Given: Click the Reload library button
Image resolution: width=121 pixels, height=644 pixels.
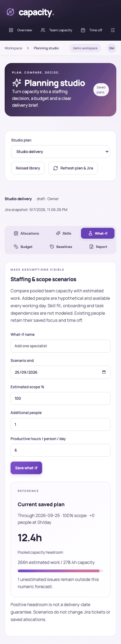Looking at the screenshot, I should click(x=28, y=168).
